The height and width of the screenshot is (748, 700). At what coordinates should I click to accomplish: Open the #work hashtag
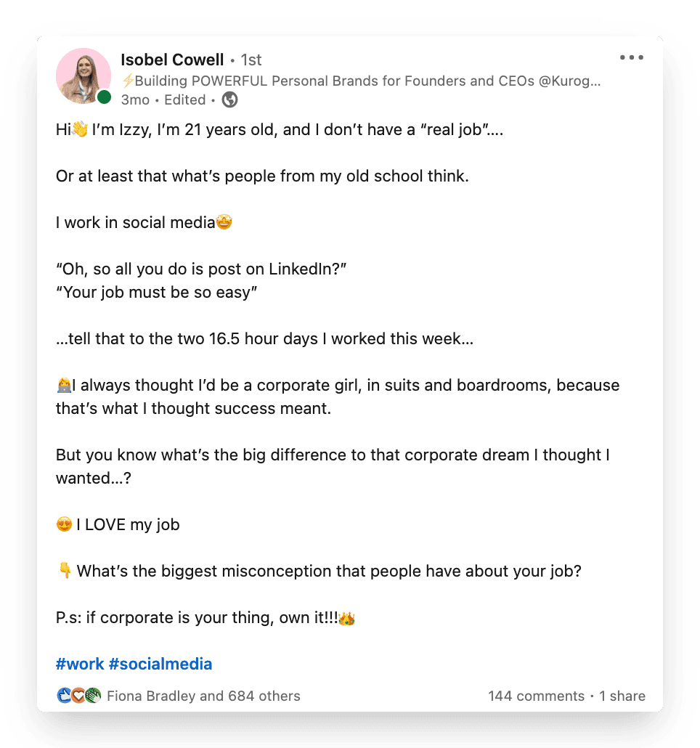80,664
